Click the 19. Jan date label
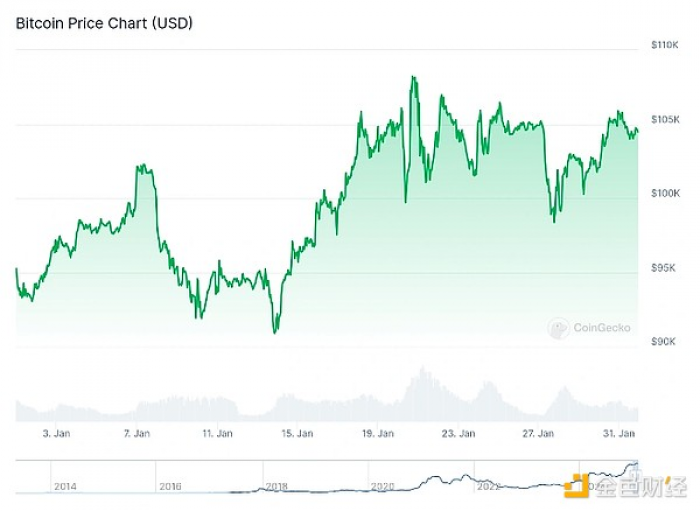Screen dimensions: 700x511 tap(378, 433)
